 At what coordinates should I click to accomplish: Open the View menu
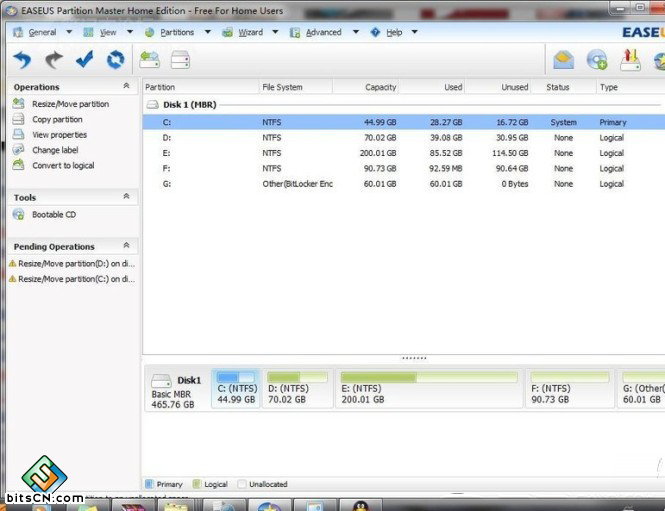pyautogui.click(x=108, y=32)
